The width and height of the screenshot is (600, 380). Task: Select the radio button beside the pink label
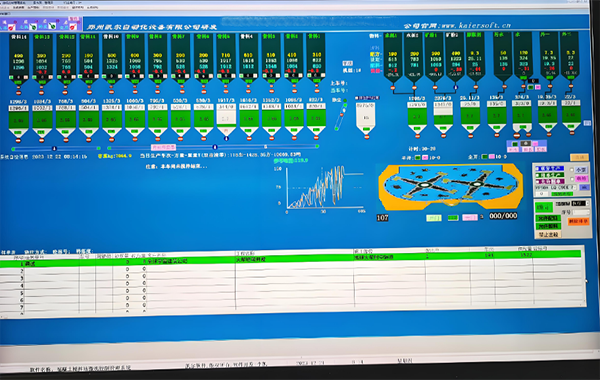coord(572,179)
